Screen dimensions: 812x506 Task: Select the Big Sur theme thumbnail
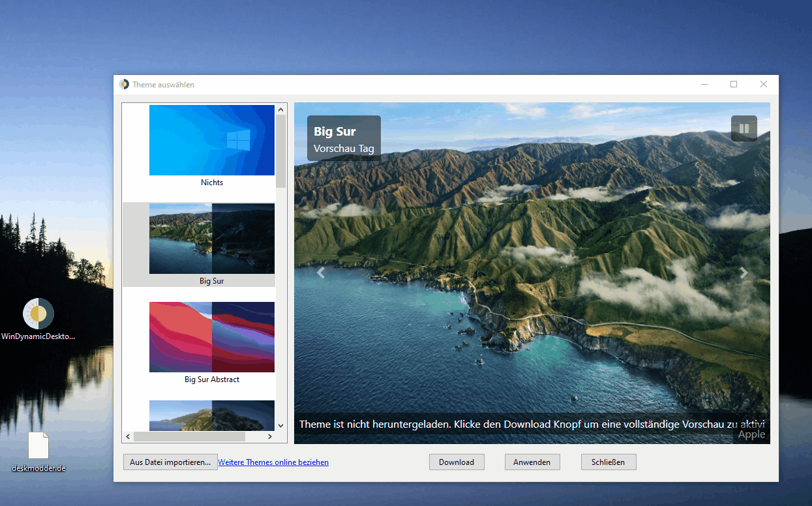click(x=212, y=239)
